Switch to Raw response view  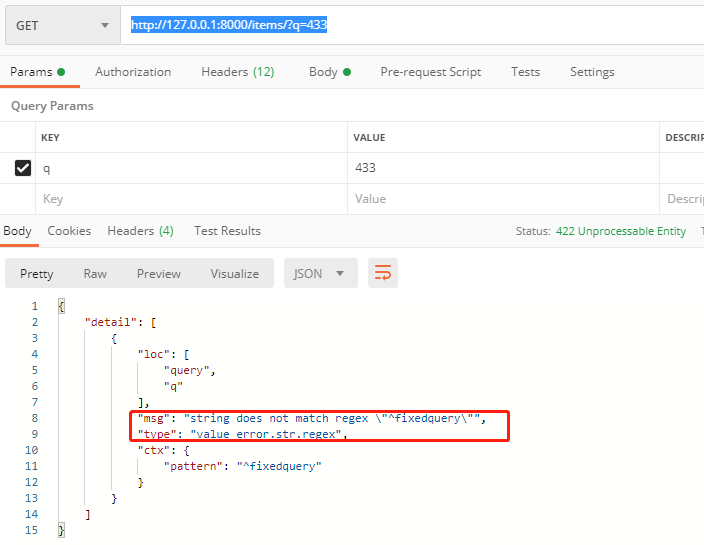(x=95, y=273)
